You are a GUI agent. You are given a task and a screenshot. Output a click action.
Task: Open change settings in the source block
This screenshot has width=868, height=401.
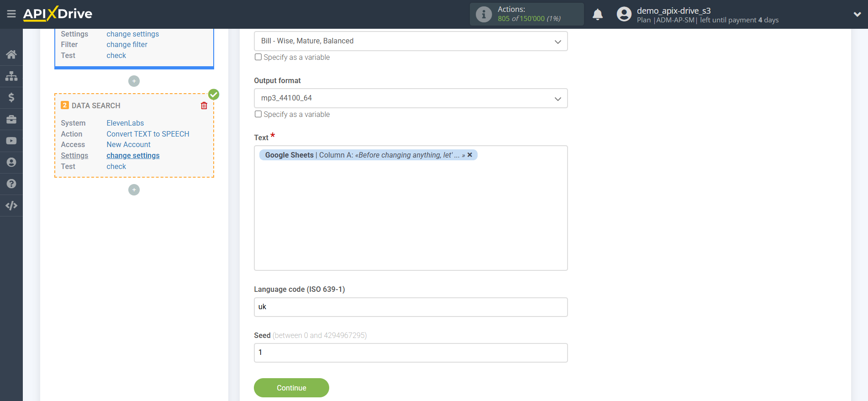(x=133, y=34)
